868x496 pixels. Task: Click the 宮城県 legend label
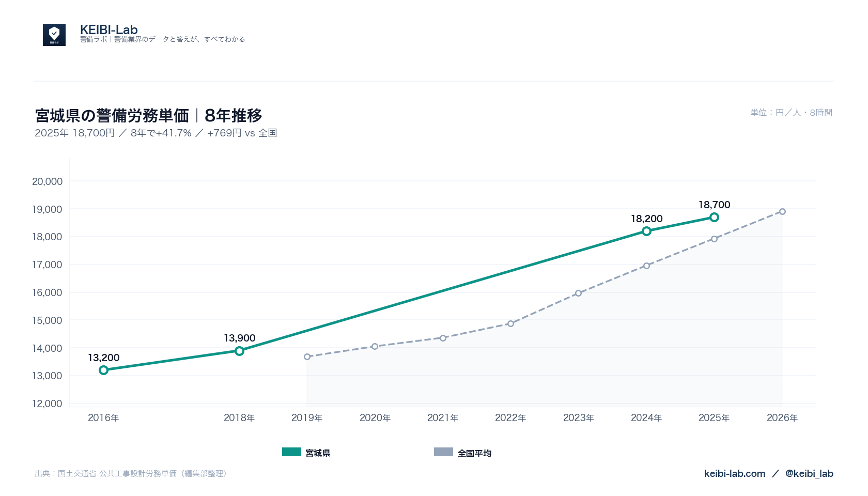click(x=318, y=453)
